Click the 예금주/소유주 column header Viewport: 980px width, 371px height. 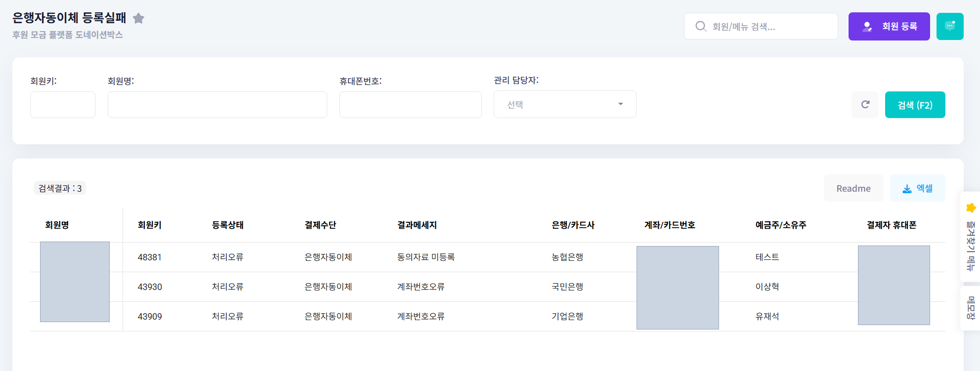click(x=781, y=225)
